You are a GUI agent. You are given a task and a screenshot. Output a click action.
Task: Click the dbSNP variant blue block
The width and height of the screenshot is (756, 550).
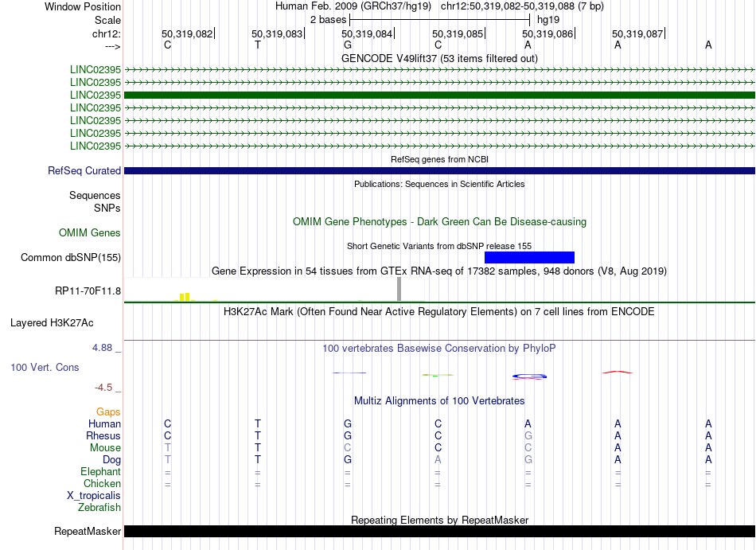tap(529, 257)
